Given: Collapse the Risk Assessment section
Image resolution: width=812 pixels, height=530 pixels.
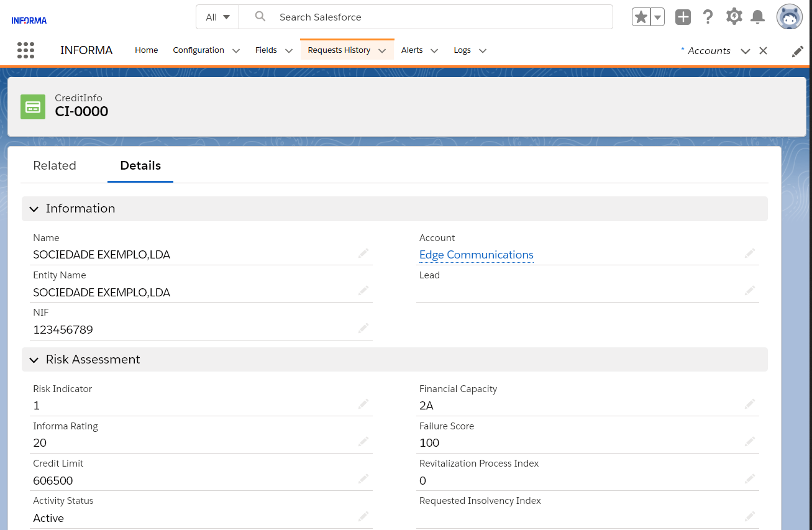Looking at the screenshot, I should (34, 360).
